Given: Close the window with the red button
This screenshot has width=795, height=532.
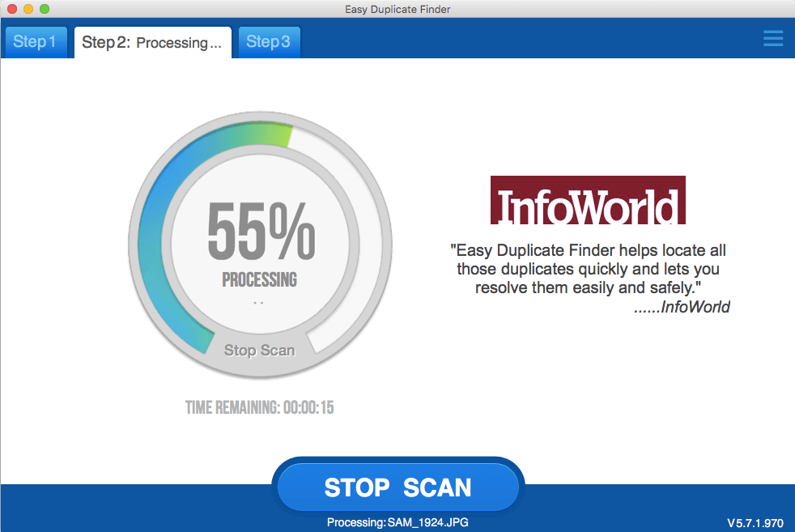Looking at the screenshot, I should pos(12,9).
